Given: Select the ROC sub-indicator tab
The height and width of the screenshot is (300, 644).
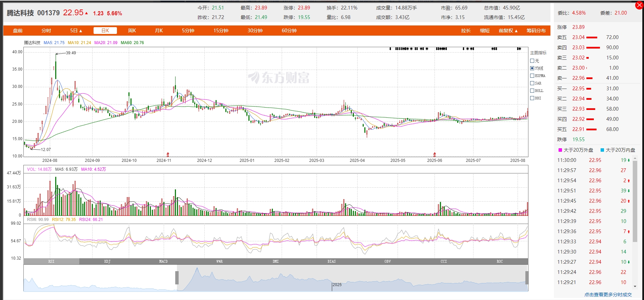Looking at the screenshot, I should pos(500,261).
